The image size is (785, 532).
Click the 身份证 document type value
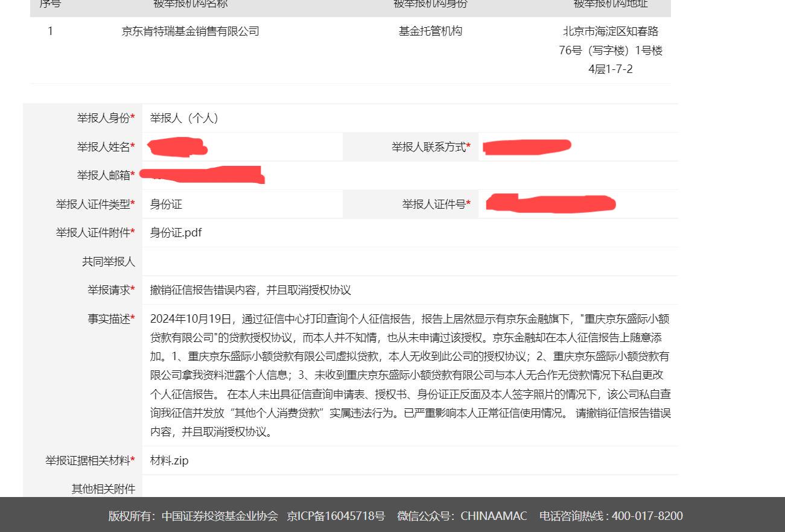(166, 204)
